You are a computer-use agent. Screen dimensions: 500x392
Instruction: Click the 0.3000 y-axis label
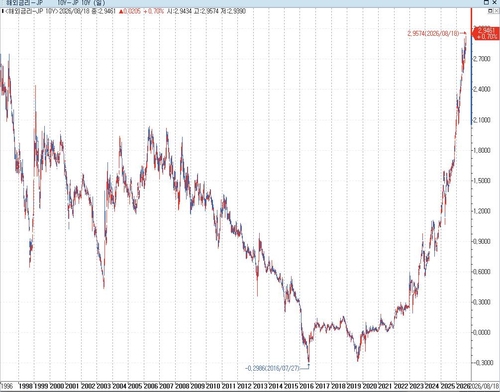(482, 302)
